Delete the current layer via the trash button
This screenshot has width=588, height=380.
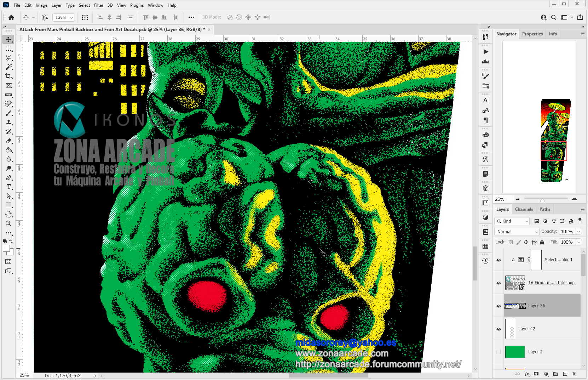[575, 374]
